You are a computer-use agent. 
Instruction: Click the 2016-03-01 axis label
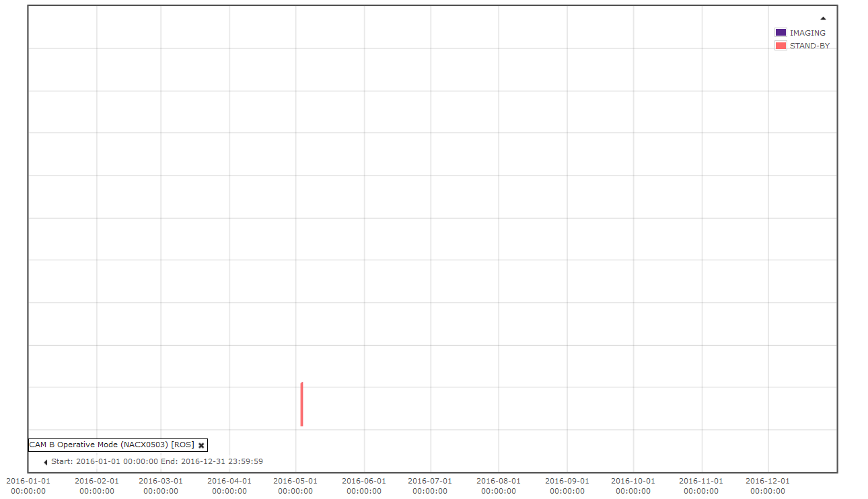(x=161, y=486)
